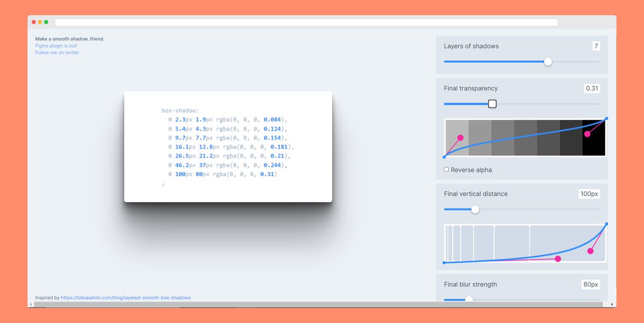
Task: Click inside the browser address bar
Action: pos(306,22)
